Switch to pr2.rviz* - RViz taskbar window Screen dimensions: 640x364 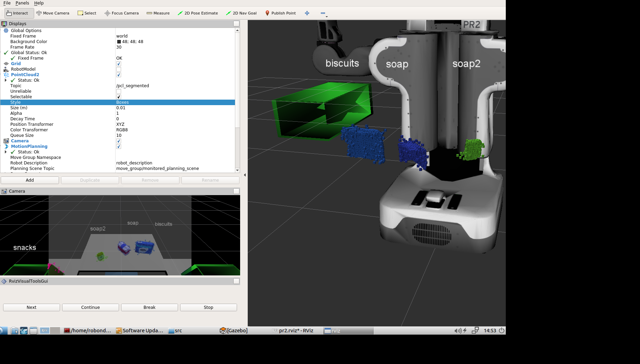[x=293, y=331]
